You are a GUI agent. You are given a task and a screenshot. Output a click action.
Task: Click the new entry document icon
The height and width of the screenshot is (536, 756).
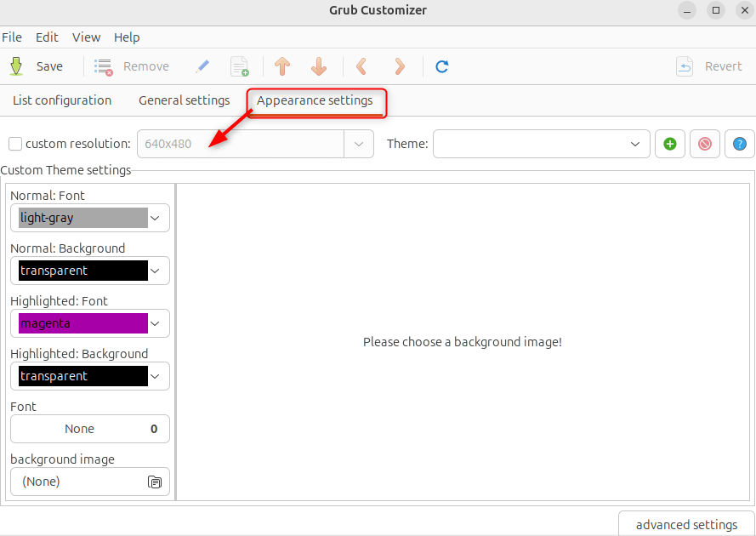click(x=240, y=66)
